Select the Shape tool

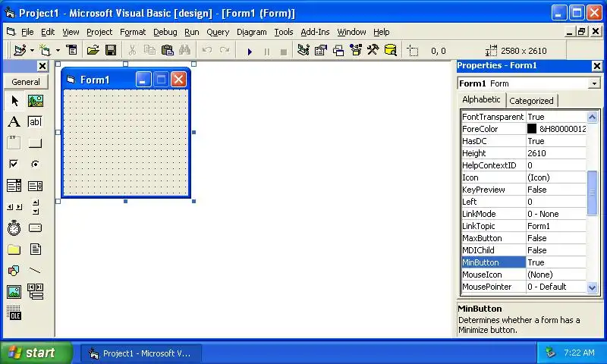click(14, 271)
